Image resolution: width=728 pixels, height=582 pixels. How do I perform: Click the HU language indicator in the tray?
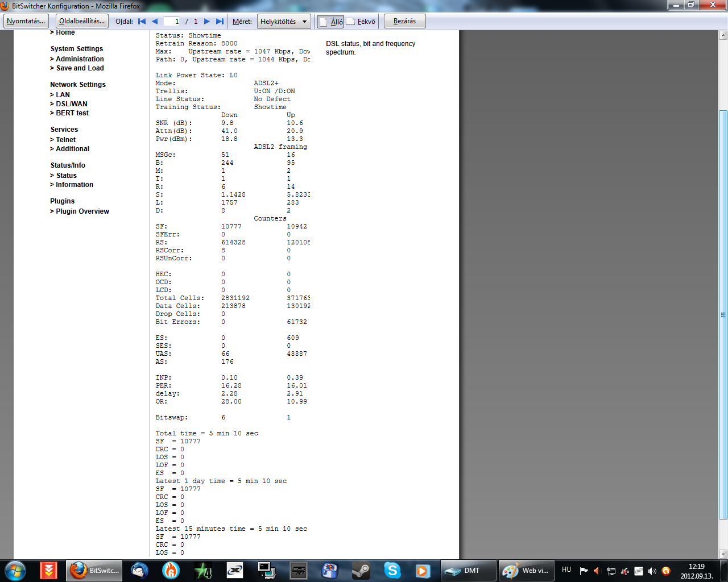tap(566, 569)
